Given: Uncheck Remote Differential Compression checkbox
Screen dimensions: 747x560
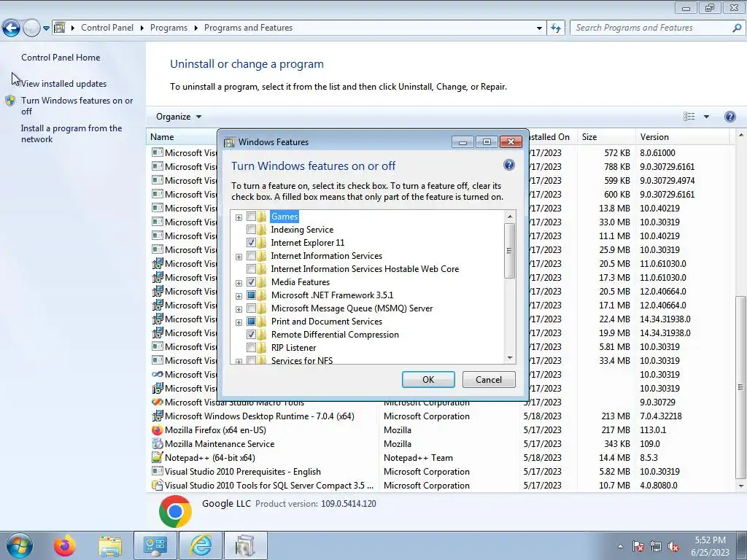Looking at the screenshot, I should (x=251, y=334).
